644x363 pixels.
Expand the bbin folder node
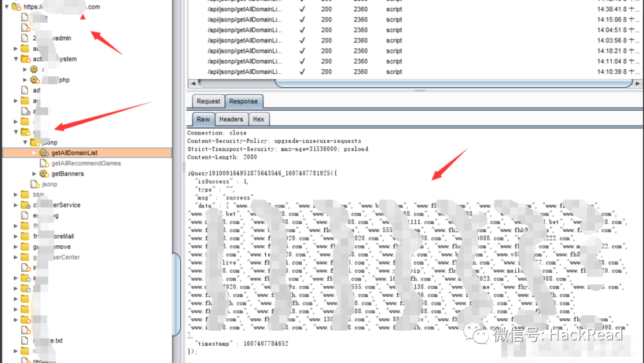click(16, 195)
